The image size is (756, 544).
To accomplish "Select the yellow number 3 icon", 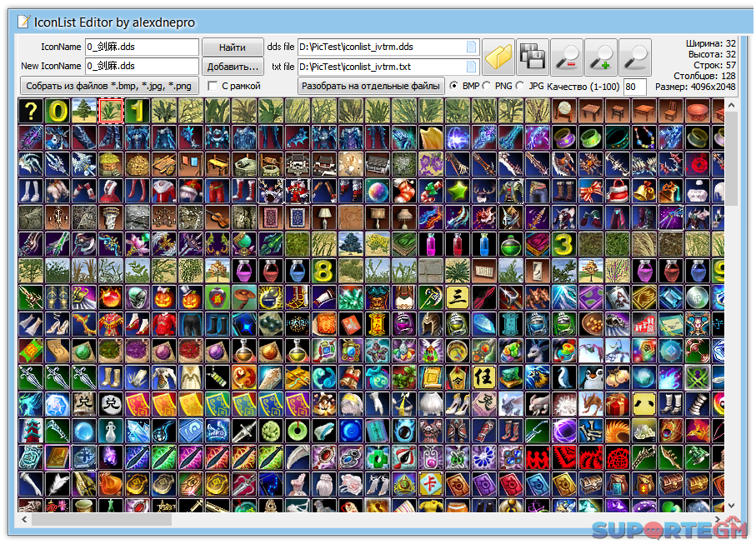I will [563, 244].
